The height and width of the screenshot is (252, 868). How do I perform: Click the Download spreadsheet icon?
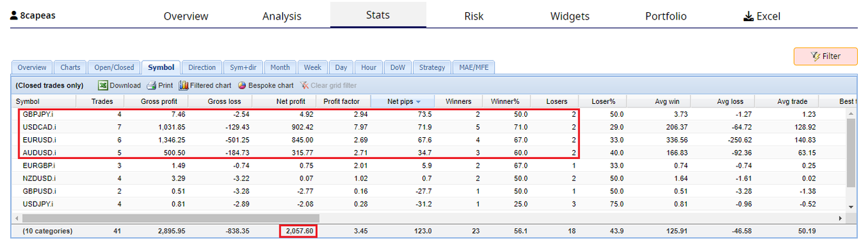[x=103, y=86]
